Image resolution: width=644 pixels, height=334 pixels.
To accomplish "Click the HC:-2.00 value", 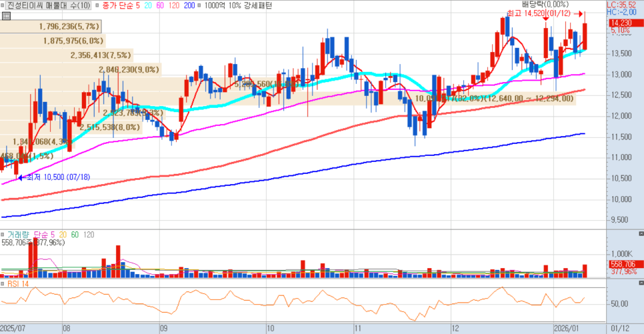I will (x=621, y=12).
